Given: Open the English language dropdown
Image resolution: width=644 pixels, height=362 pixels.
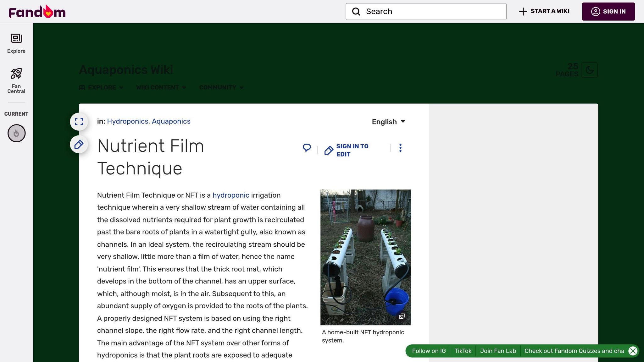Looking at the screenshot, I should pos(388,122).
